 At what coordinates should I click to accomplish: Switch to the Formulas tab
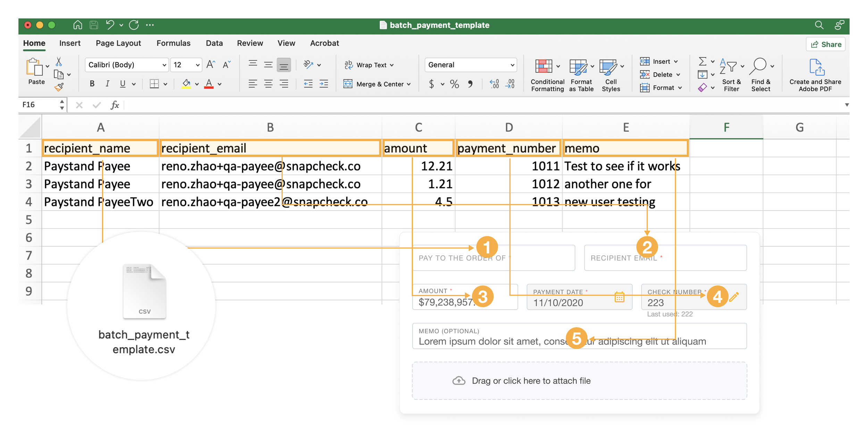click(173, 43)
